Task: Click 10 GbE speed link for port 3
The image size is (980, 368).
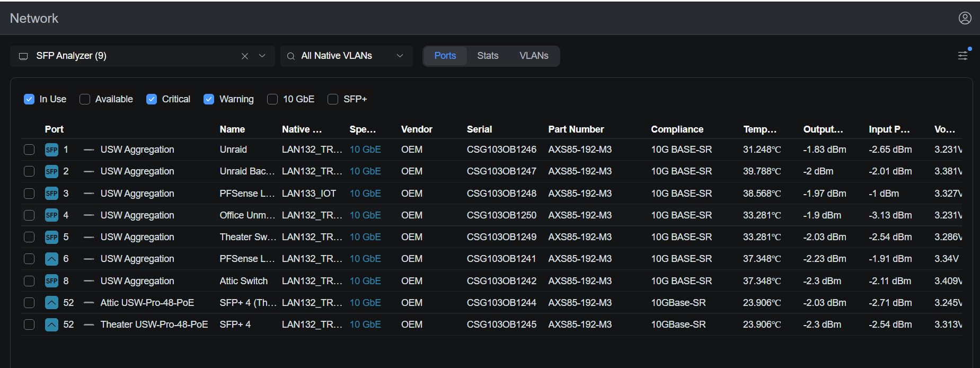Action: [x=365, y=194]
